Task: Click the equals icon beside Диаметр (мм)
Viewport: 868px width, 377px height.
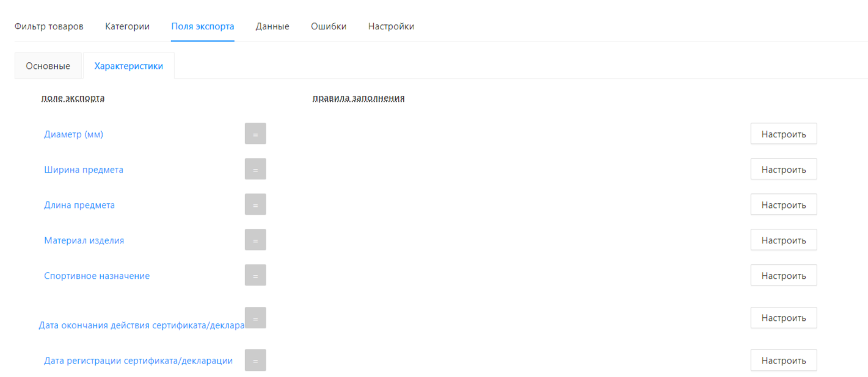Action: [255, 134]
